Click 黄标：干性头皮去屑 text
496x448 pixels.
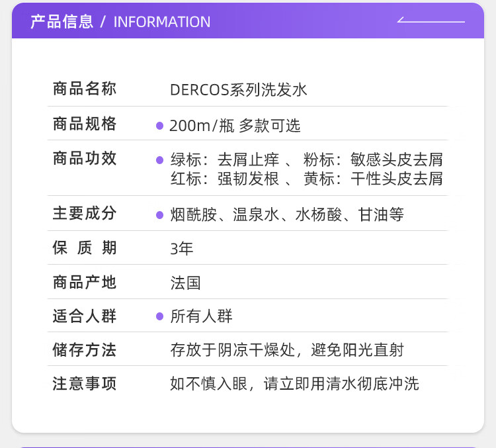coord(373,179)
